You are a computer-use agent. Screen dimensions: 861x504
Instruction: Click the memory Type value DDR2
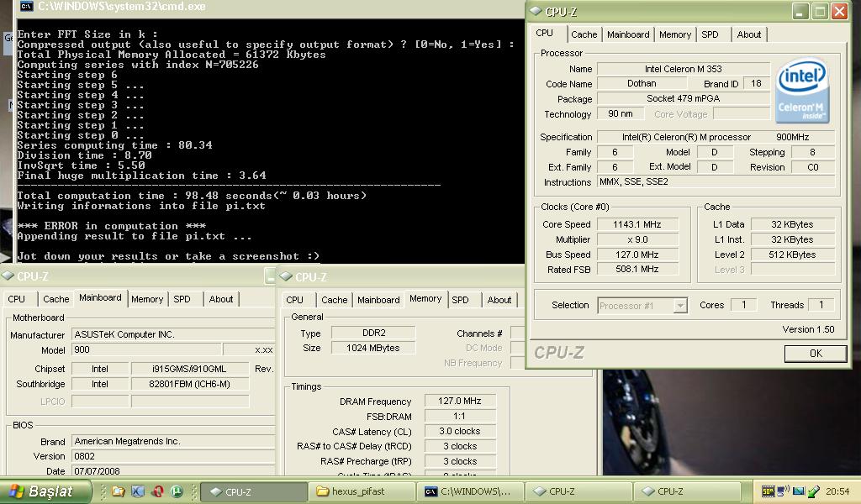(x=373, y=333)
